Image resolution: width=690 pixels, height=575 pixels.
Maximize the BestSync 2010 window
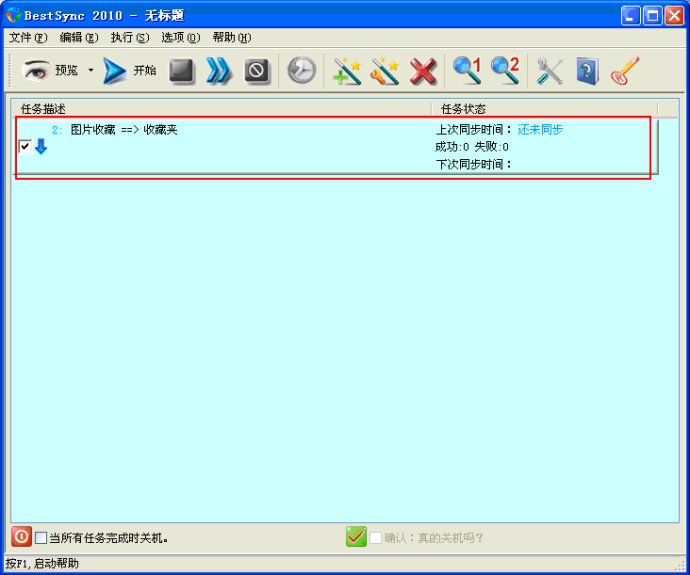click(653, 16)
